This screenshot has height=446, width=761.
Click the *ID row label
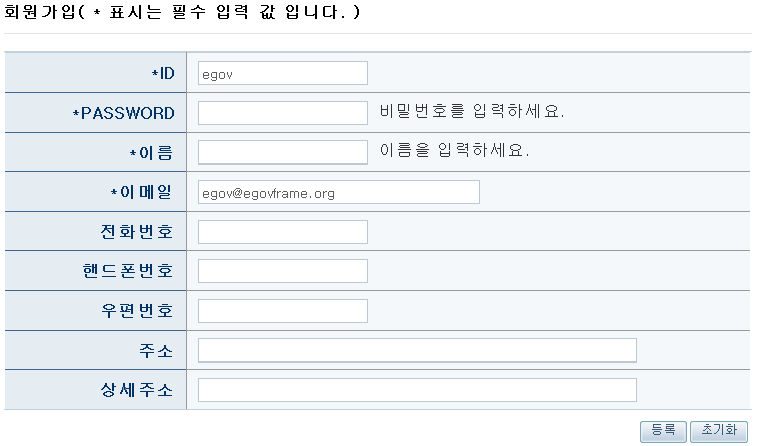(163, 73)
